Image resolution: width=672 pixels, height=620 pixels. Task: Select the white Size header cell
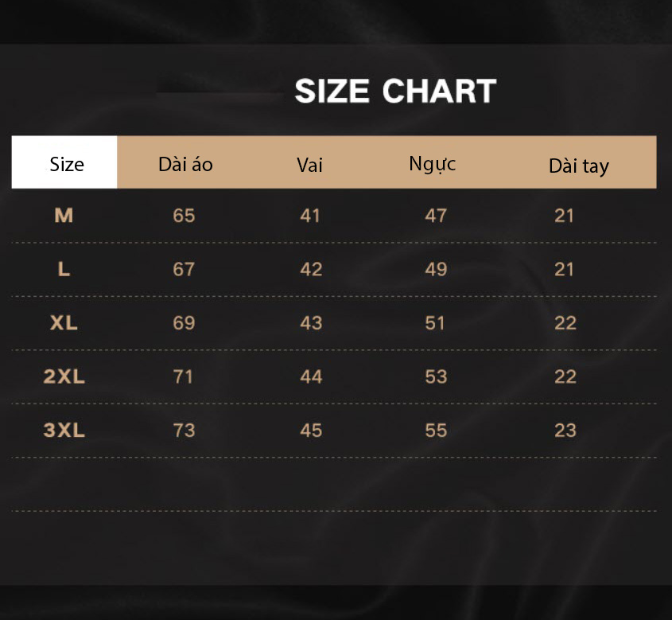(x=64, y=162)
